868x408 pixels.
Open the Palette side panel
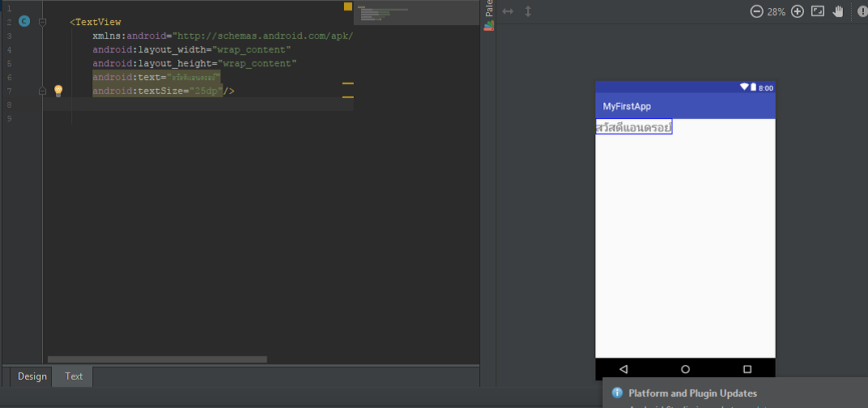coord(489,15)
